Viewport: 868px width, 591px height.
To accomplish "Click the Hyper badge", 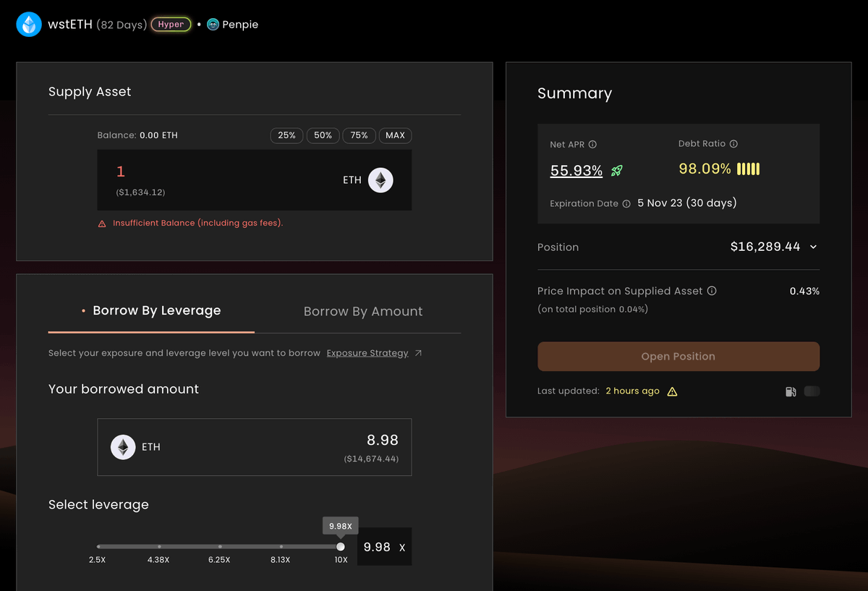I will (171, 25).
